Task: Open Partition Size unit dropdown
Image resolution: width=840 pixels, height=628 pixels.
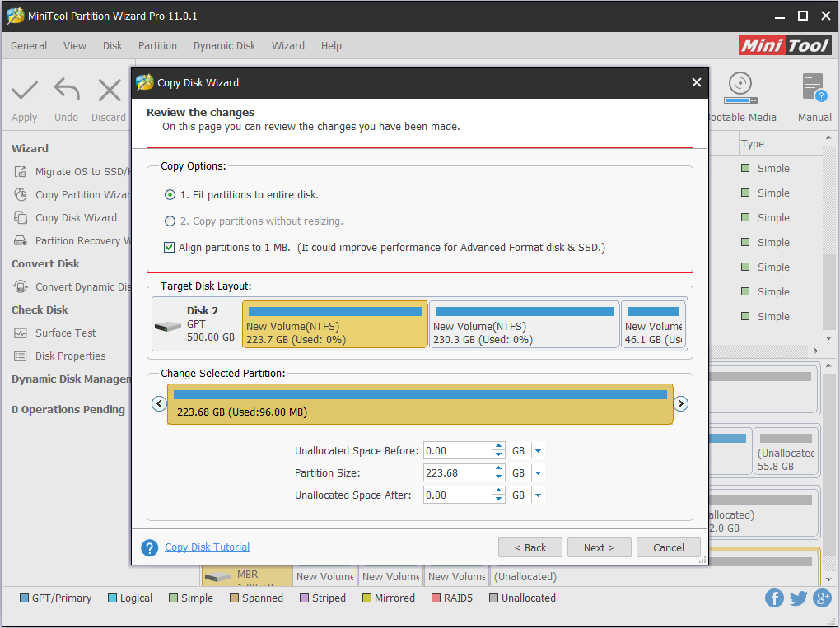Action: point(539,472)
